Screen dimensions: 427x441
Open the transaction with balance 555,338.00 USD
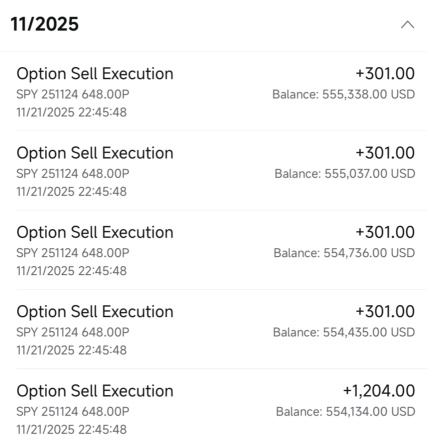pyautogui.click(x=215, y=92)
